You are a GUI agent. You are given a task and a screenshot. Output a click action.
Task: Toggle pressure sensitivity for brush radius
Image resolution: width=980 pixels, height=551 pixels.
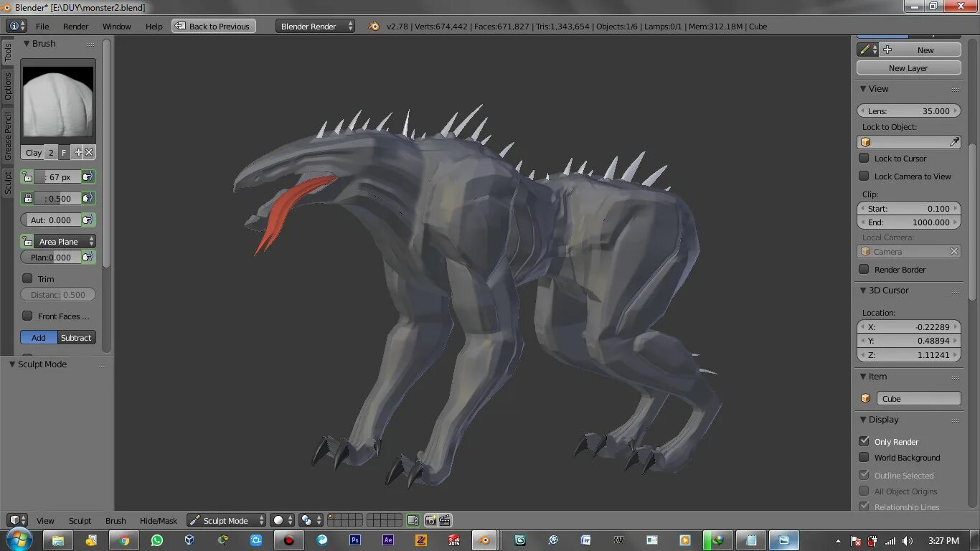(88, 176)
